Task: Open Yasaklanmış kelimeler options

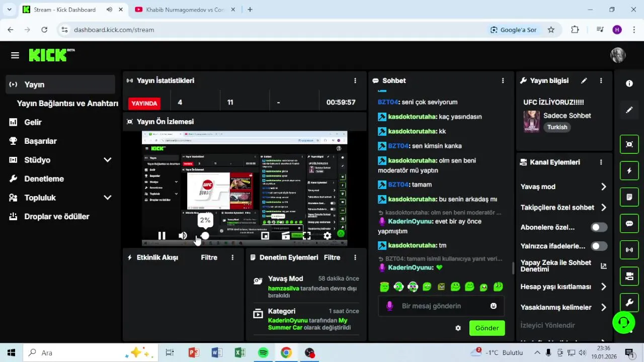Action: (563, 307)
